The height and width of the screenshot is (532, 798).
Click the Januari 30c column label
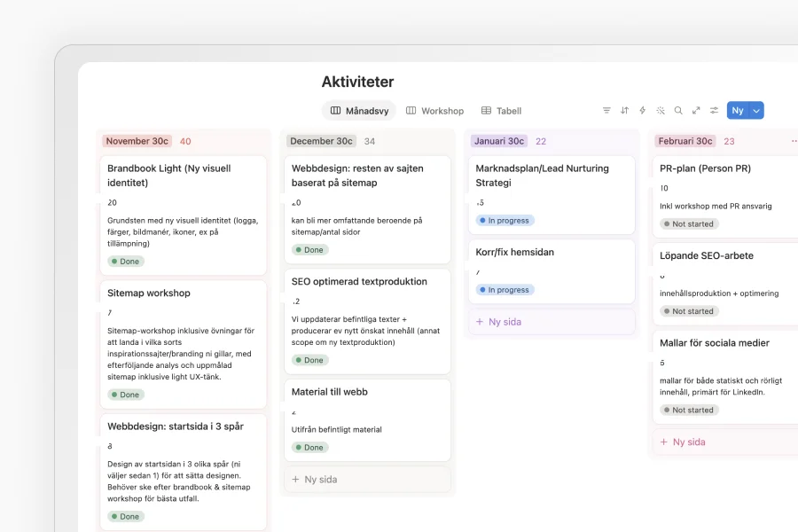(498, 141)
